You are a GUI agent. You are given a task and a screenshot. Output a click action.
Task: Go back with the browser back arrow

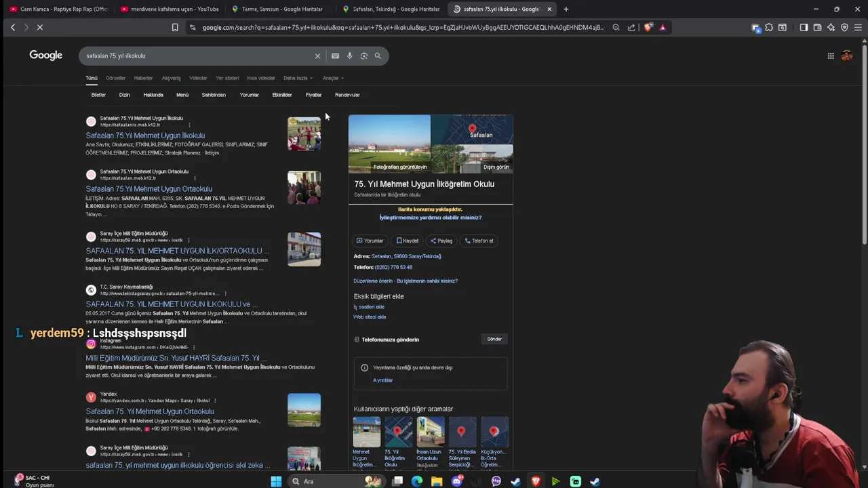pos(13,27)
